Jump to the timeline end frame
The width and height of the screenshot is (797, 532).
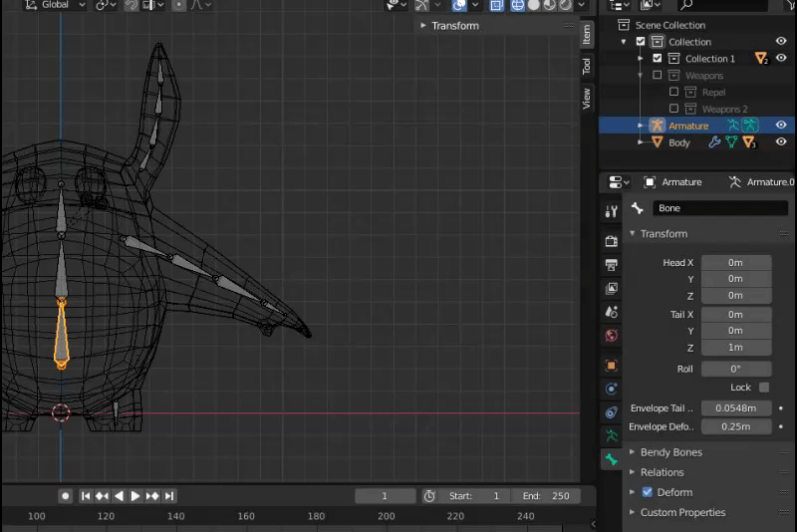click(x=169, y=495)
